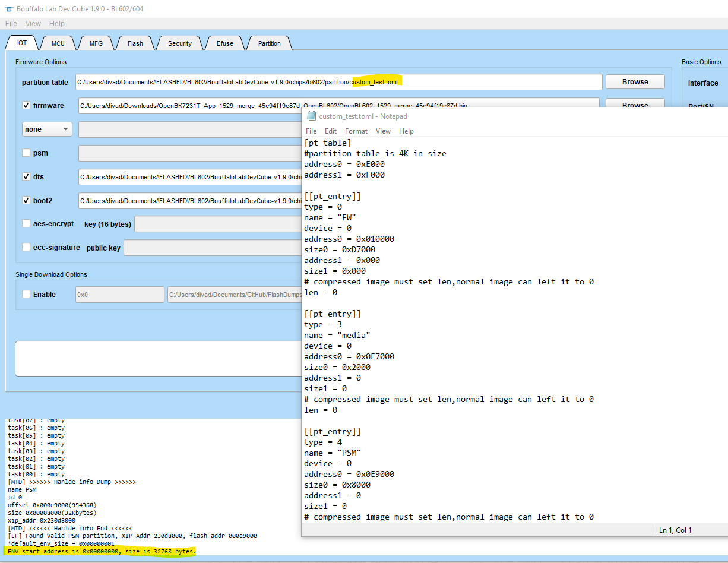Switch to the Flash tab
Image resolution: width=728 pixels, height=563 pixels.
pyautogui.click(x=135, y=43)
